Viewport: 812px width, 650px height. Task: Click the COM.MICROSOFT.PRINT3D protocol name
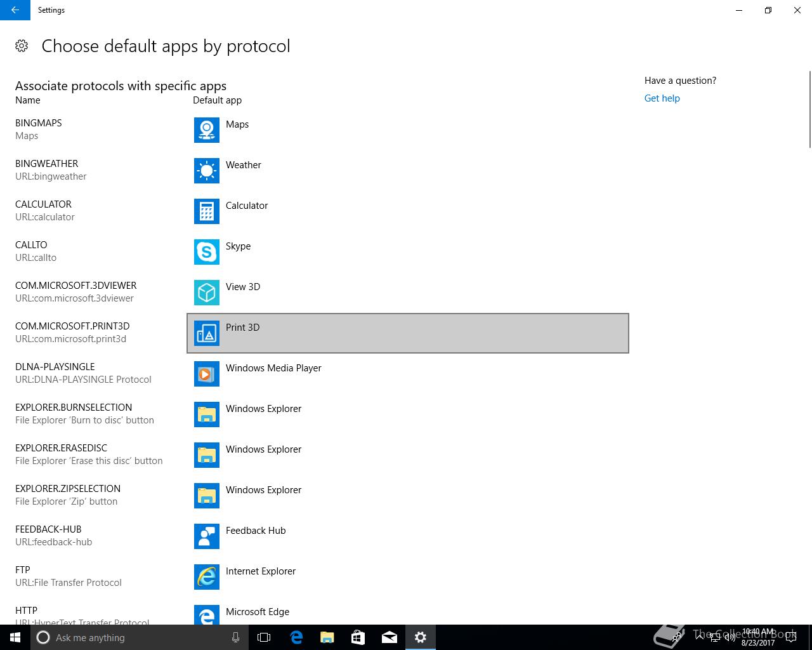(x=72, y=326)
